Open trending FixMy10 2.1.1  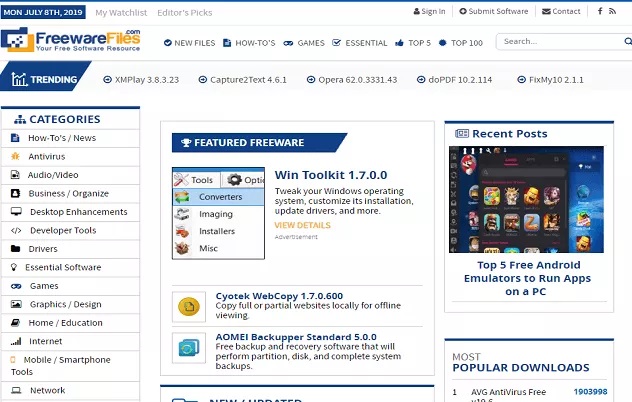coord(550,80)
